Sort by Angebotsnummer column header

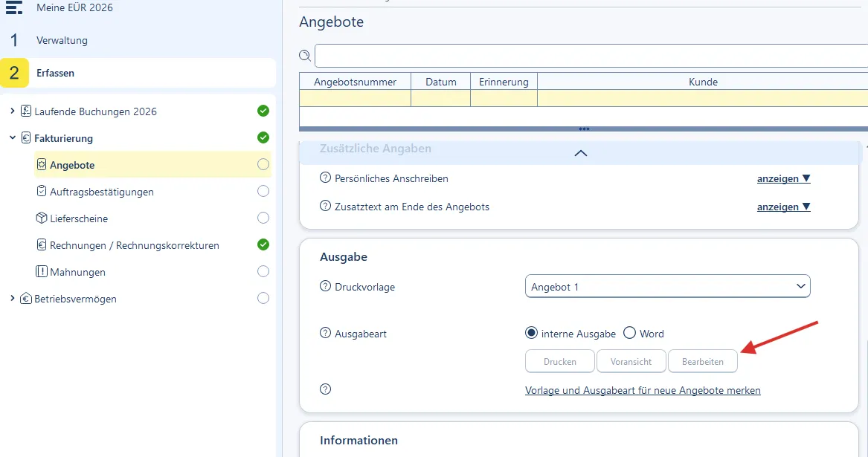[x=355, y=82]
